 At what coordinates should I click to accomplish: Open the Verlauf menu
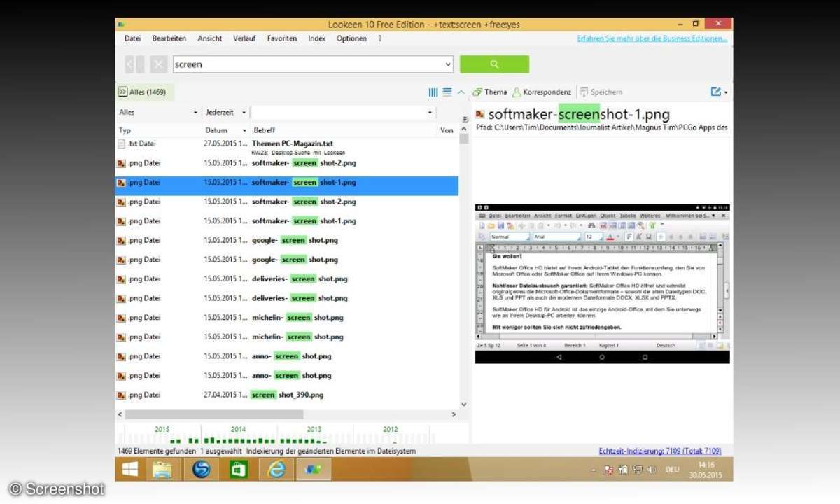pos(244,38)
